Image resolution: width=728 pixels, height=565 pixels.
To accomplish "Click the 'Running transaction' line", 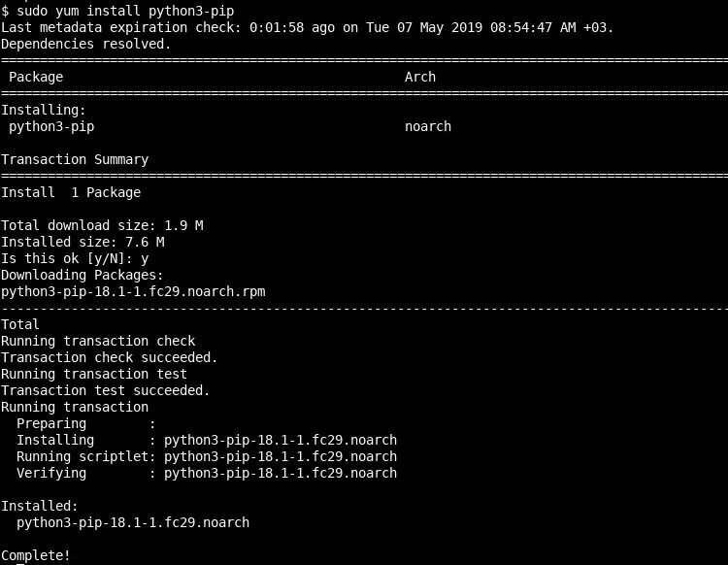I will pos(75,407).
